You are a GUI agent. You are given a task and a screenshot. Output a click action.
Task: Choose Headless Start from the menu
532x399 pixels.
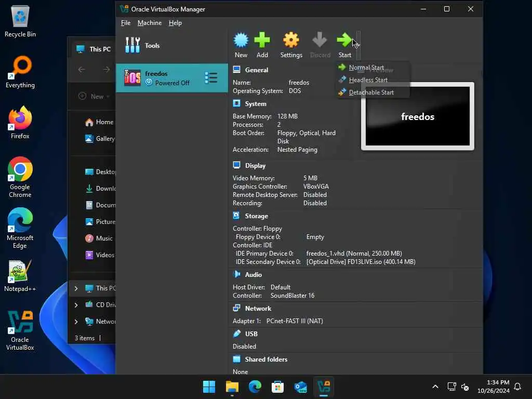click(x=368, y=80)
